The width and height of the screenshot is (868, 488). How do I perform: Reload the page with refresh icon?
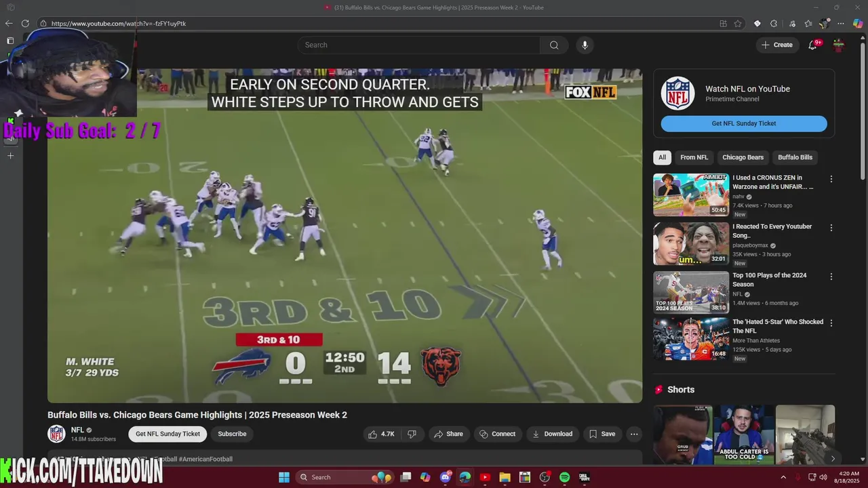(x=25, y=23)
